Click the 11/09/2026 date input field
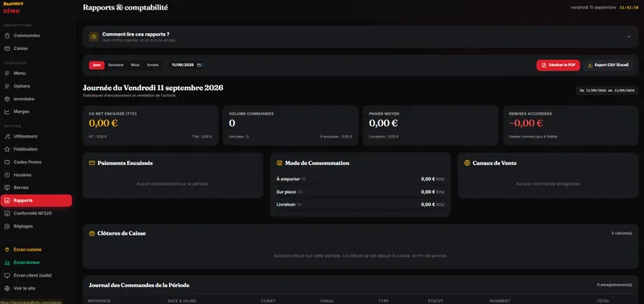Screen dimensions: 644x304 point(188,65)
